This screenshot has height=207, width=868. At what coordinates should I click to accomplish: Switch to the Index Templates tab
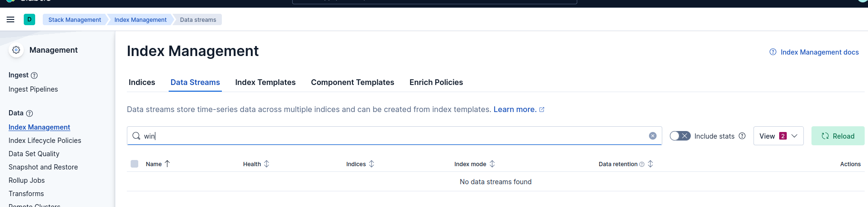coord(265,82)
